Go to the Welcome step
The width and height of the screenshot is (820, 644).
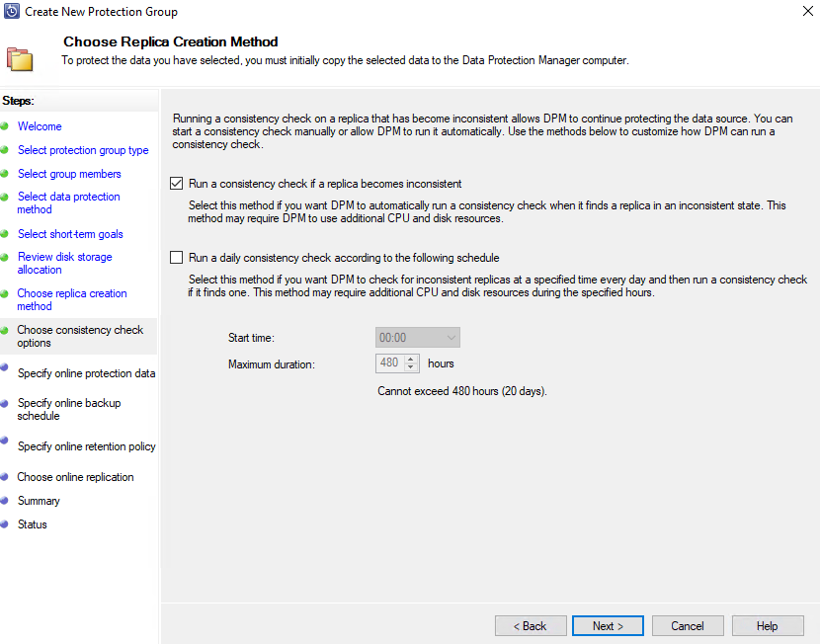pos(40,126)
